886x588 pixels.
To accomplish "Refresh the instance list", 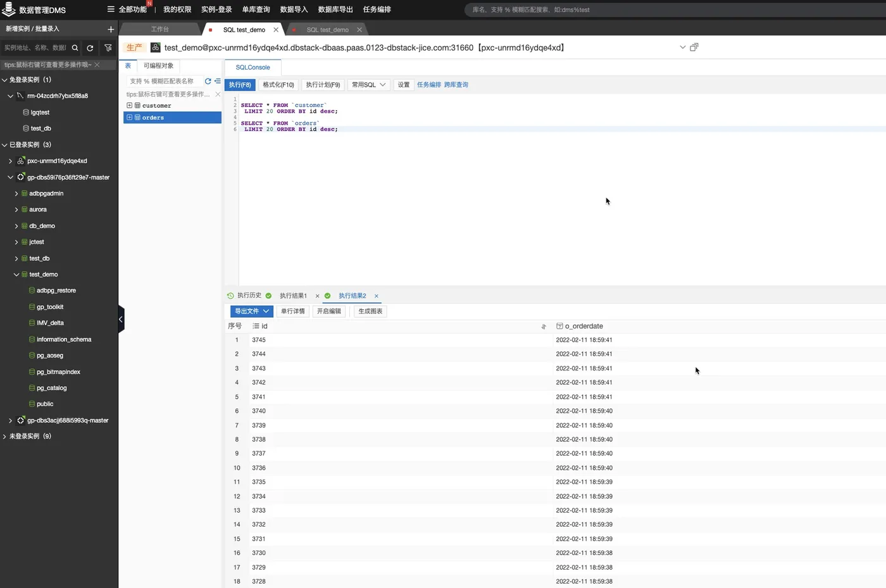I will pos(90,47).
